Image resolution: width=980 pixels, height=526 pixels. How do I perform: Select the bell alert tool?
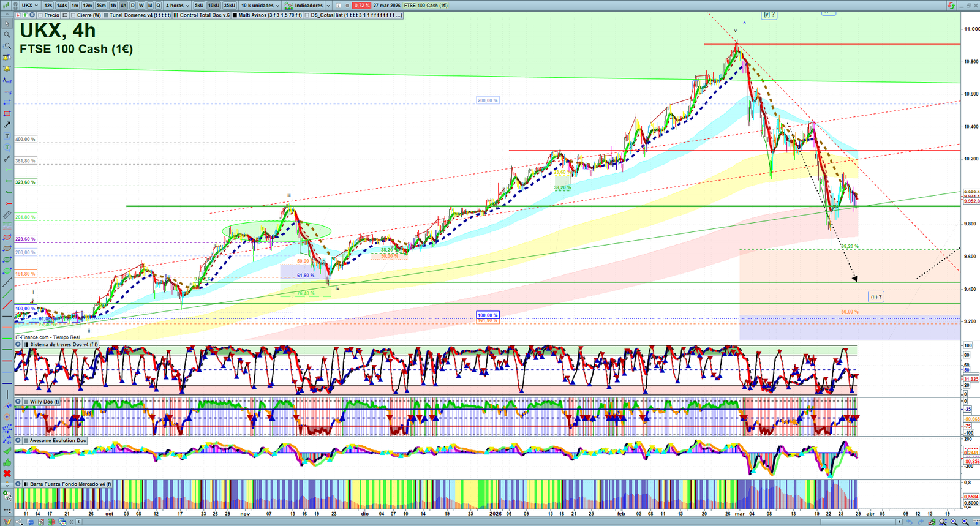tap(7, 69)
